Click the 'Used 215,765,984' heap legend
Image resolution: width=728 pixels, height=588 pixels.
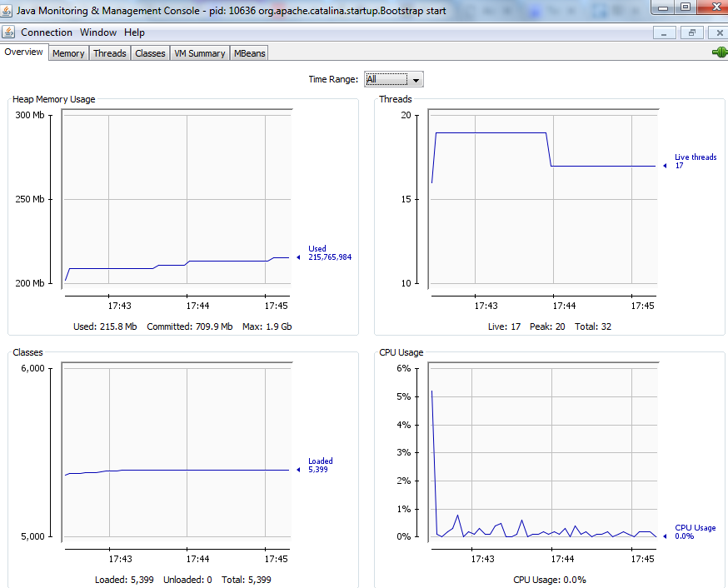[330, 253]
